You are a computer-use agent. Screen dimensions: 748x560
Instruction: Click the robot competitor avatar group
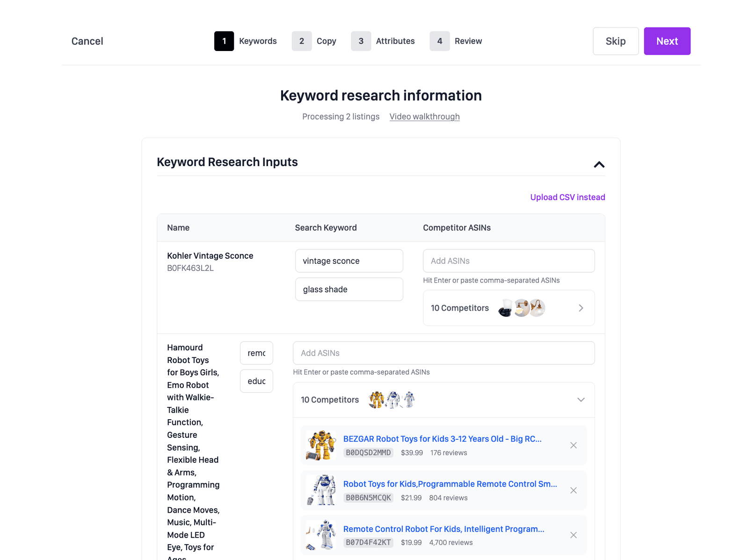[x=392, y=400]
